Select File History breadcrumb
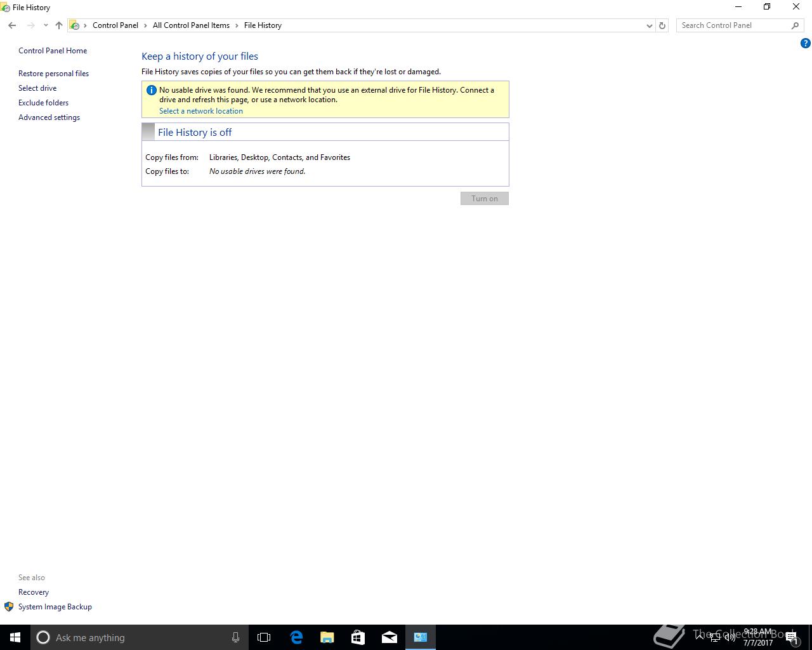The width and height of the screenshot is (812, 650). pos(263,25)
